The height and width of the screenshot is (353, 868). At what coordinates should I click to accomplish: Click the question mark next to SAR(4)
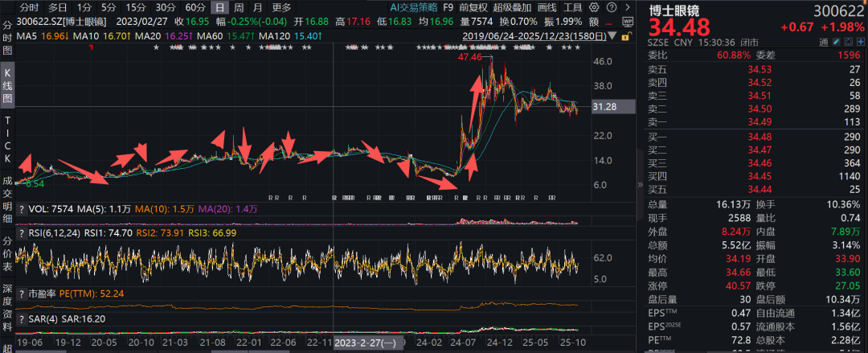click(x=21, y=318)
